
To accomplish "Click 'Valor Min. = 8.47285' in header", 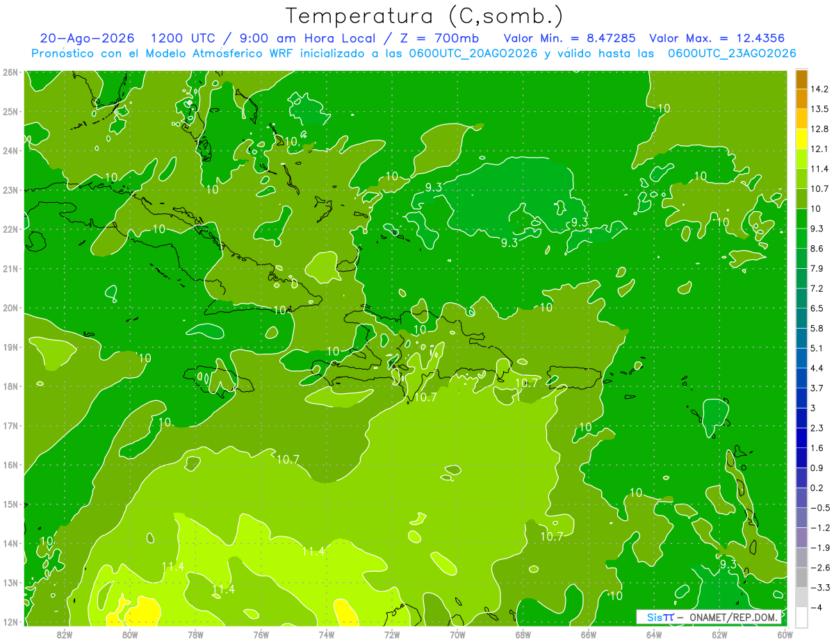I will pos(570,38).
